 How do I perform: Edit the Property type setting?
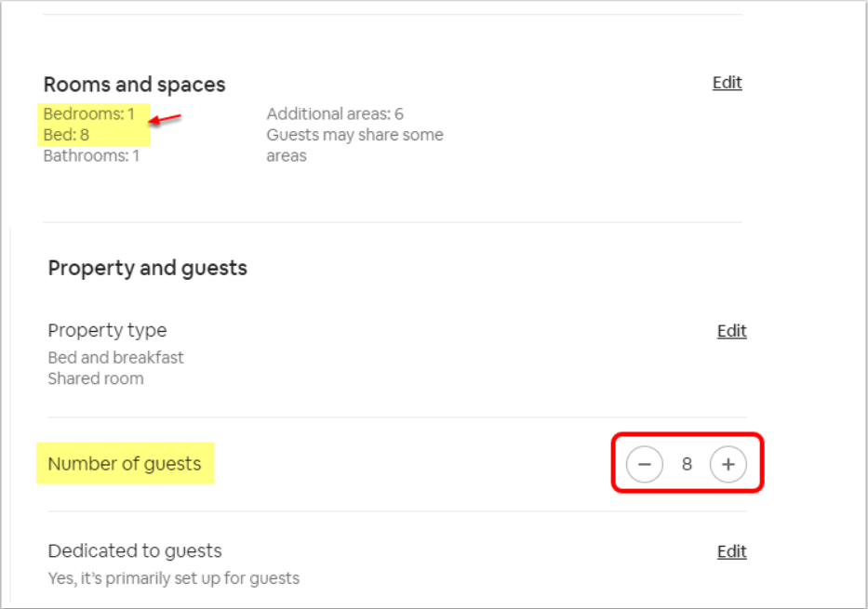click(731, 331)
